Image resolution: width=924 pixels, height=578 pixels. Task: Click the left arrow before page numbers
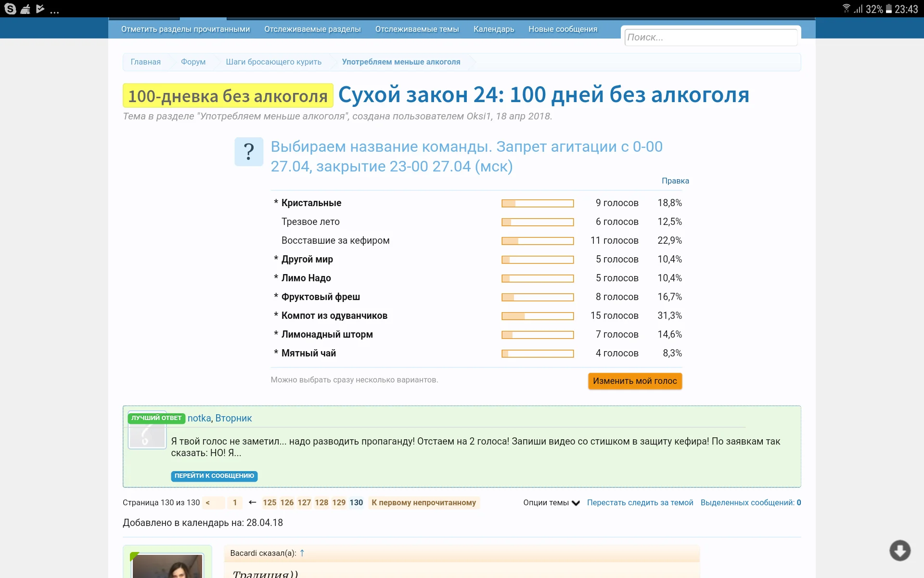tap(252, 502)
